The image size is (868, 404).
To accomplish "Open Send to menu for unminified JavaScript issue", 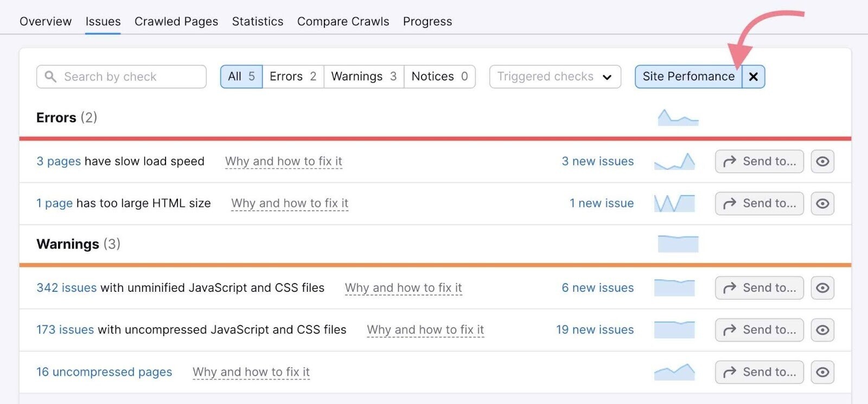I will coord(759,288).
